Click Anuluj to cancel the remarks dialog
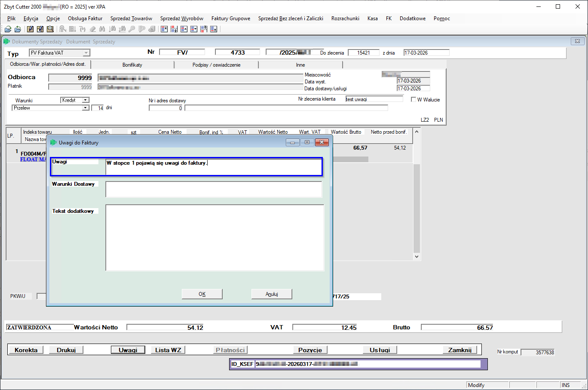The image size is (588, 390). 272,294
